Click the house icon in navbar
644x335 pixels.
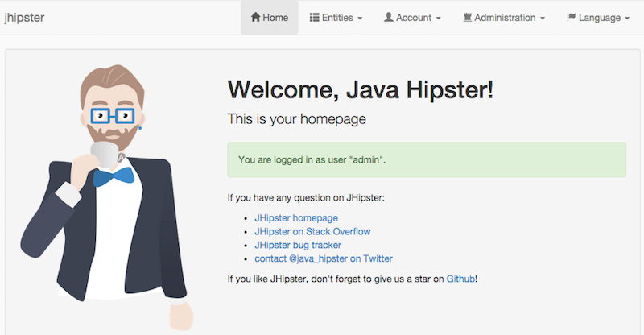pyautogui.click(x=256, y=18)
